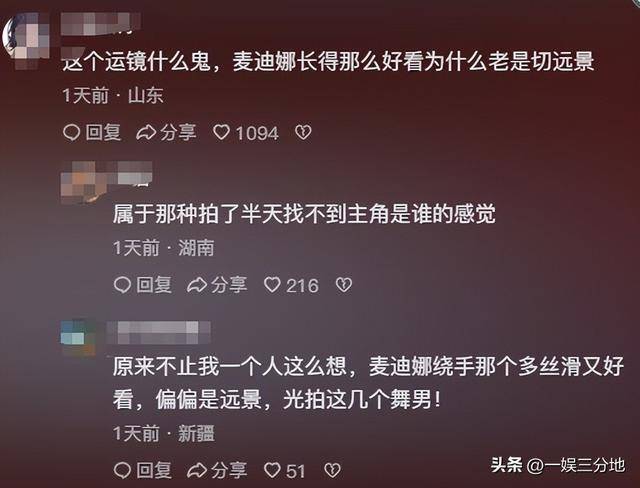The height and width of the screenshot is (488, 640).
Task: Open the first commenter's blurred username
Action: [x=100, y=23]
